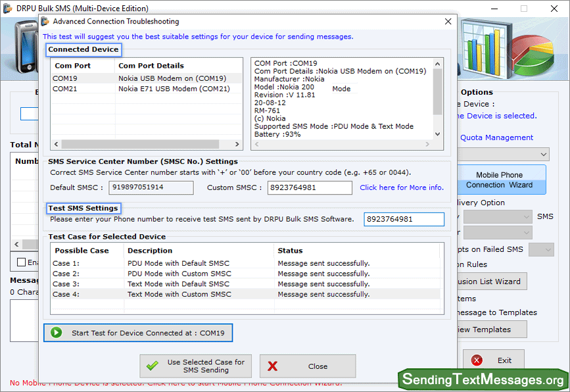Image resolution: width=570 pixels, height=392 pixels.
Task: Select Case 4 Text Mode with Custom SMSC
Action: (245, 294)
